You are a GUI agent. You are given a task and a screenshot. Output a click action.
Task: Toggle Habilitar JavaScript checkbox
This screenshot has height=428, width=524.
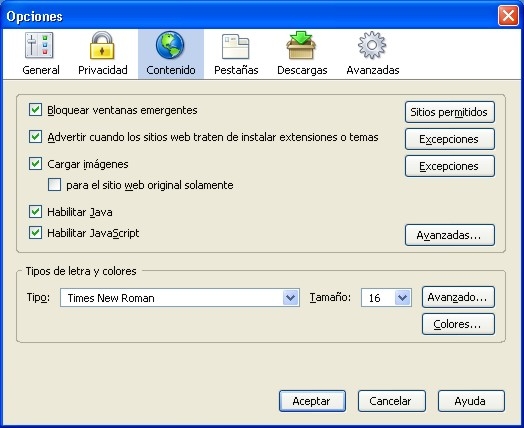point(35,233)
